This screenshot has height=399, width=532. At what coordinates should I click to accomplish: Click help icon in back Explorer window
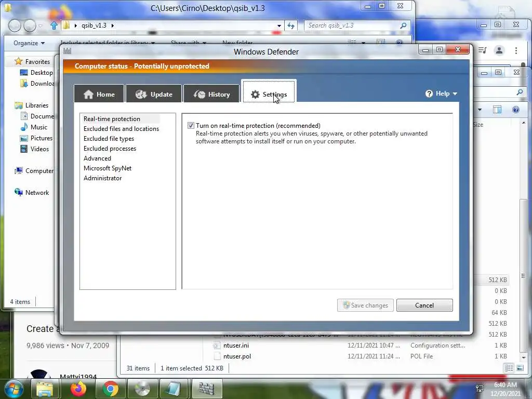pos(515,110)
